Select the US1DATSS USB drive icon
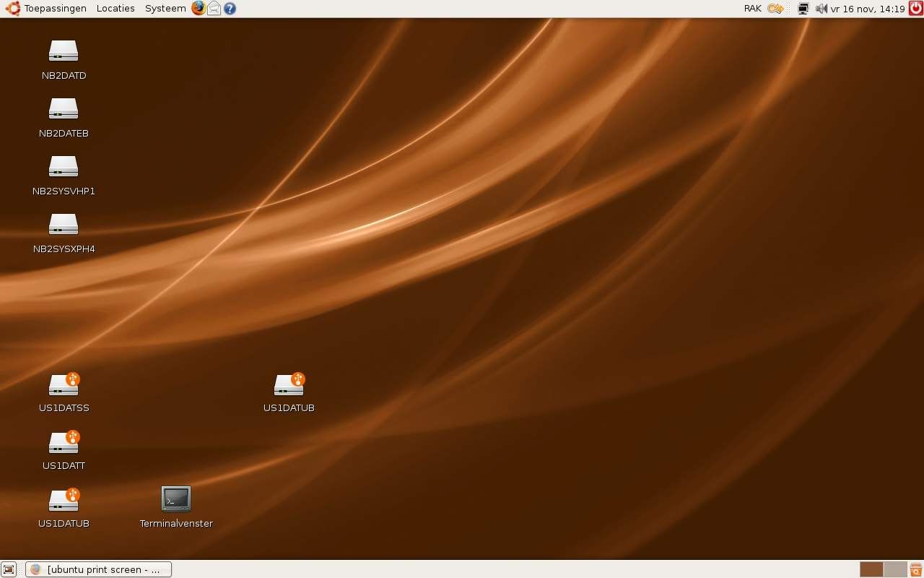This screenshot has width=924, height=578. click(x=64, y=385)
